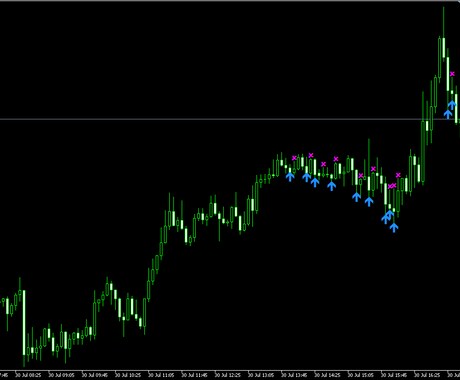Select the gray horizontal price level line
This screenshot has width=460, height=380.
tap(230, 119)
